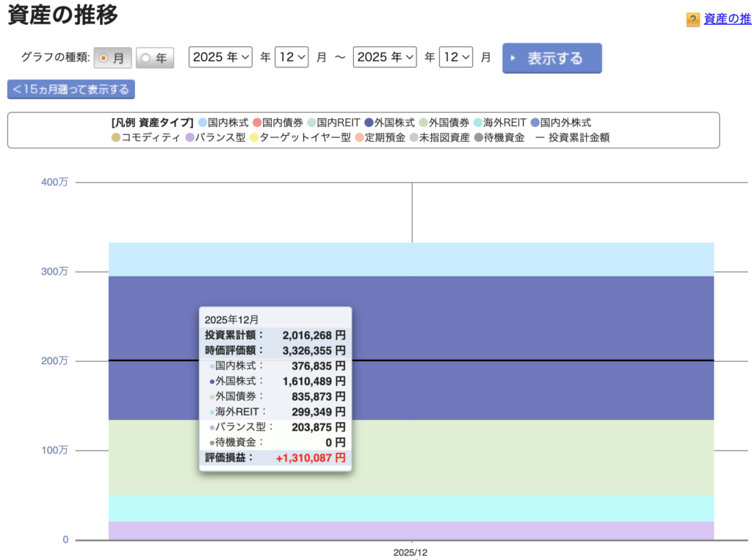Click the yellow question mark help icon
Viewport: 752px width, 560px height.
click(x=693, y=20)
